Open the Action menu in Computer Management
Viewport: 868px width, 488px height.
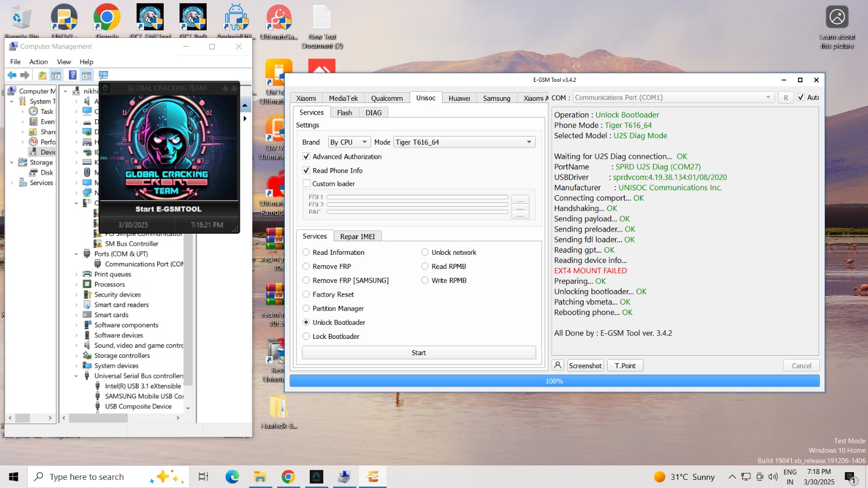[39, 62]
